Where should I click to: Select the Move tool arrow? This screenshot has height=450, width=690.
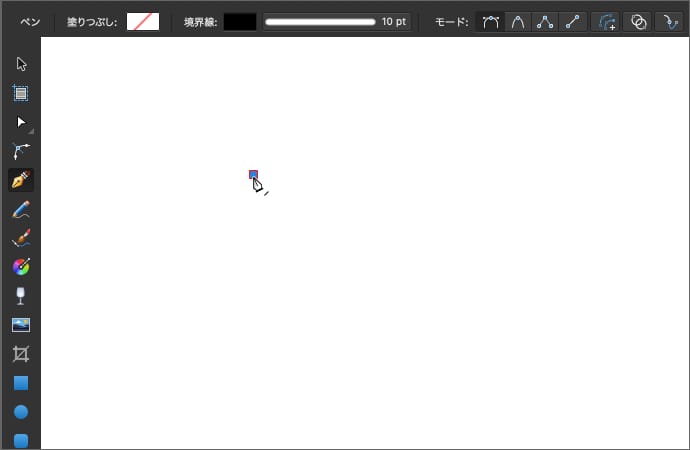tap(21, 64)
